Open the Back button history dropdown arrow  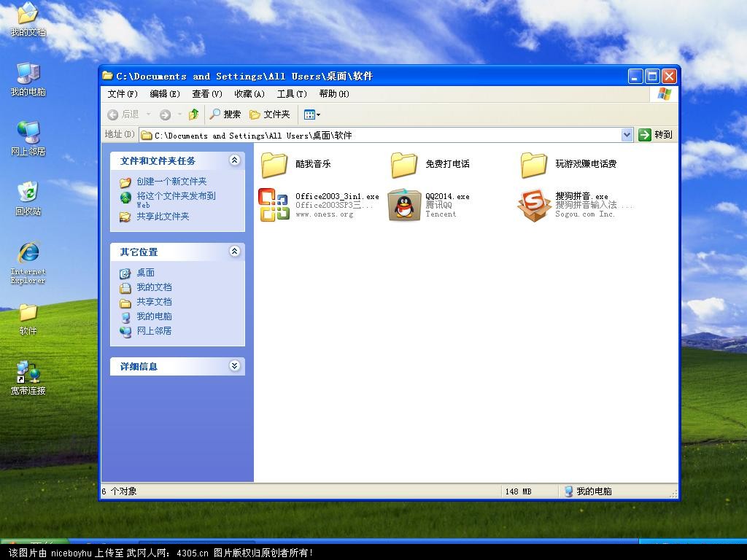pyautogui.click(x=148, y=114)
